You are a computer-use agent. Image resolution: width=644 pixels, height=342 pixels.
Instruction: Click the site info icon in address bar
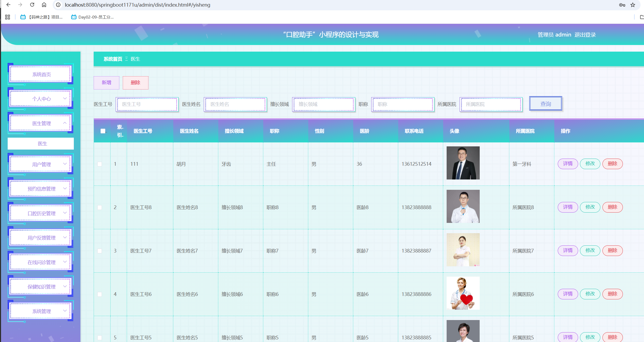coord(58,5)
